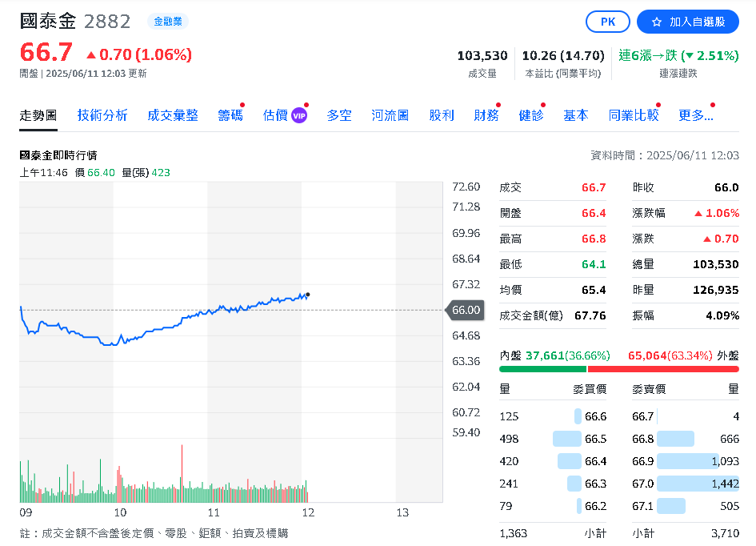The width and height of the screenshot is (756, 546).
Task: Click the black latest-price dot on chart
Action: (x=308, y=295)
